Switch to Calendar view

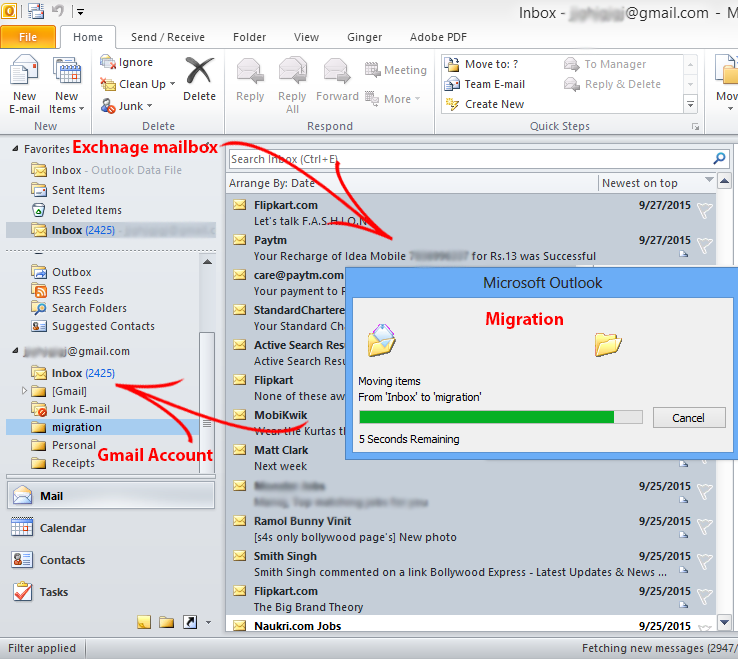point(48,528)
